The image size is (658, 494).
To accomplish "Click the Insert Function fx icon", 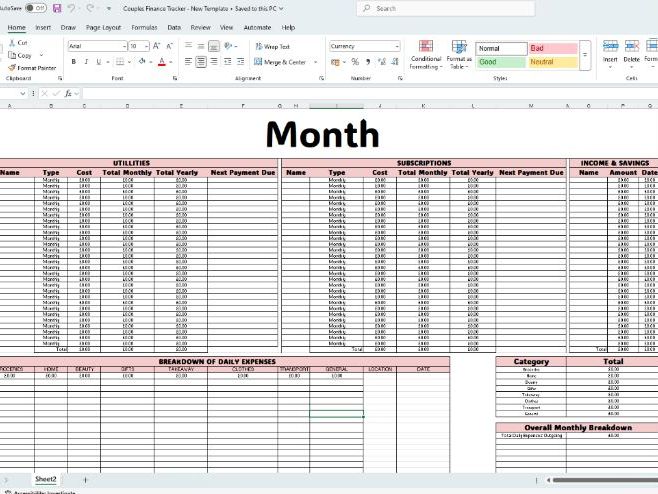I will pos(68,93).
